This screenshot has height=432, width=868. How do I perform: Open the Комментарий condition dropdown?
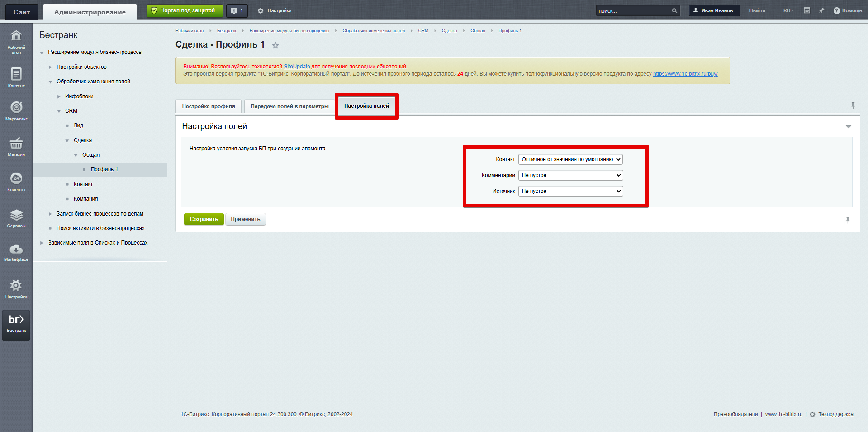(570, 175)
